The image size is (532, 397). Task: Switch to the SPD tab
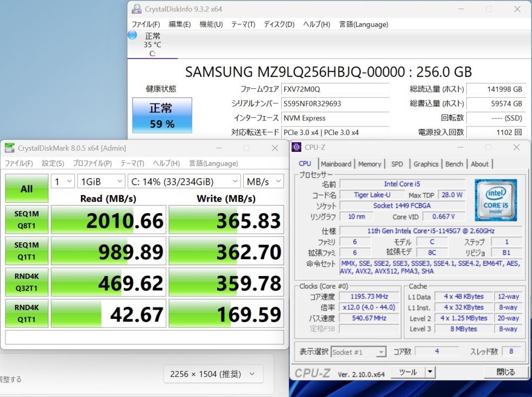click(397, 164)
